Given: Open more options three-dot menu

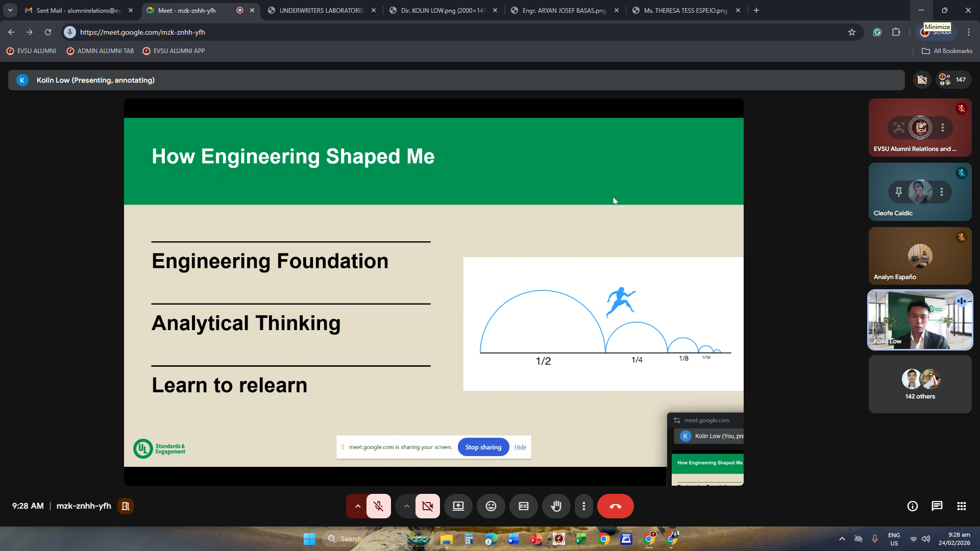Looking at the screenshot, I should click(583, 506).
